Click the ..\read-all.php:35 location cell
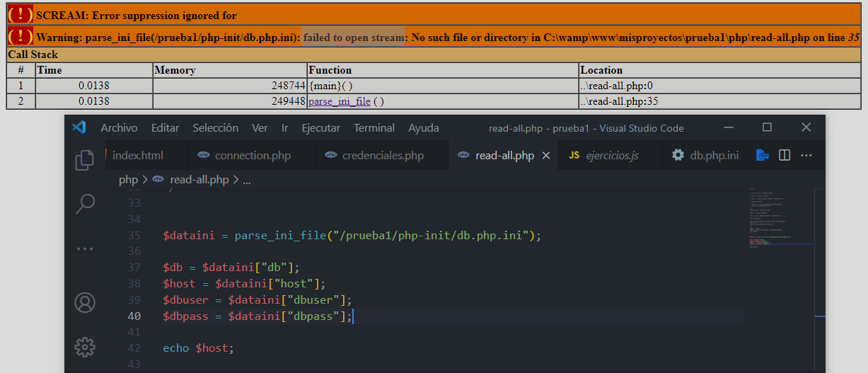Image resolution: width=868 pixels, height=373 pixels. click(x=719, y=101)
